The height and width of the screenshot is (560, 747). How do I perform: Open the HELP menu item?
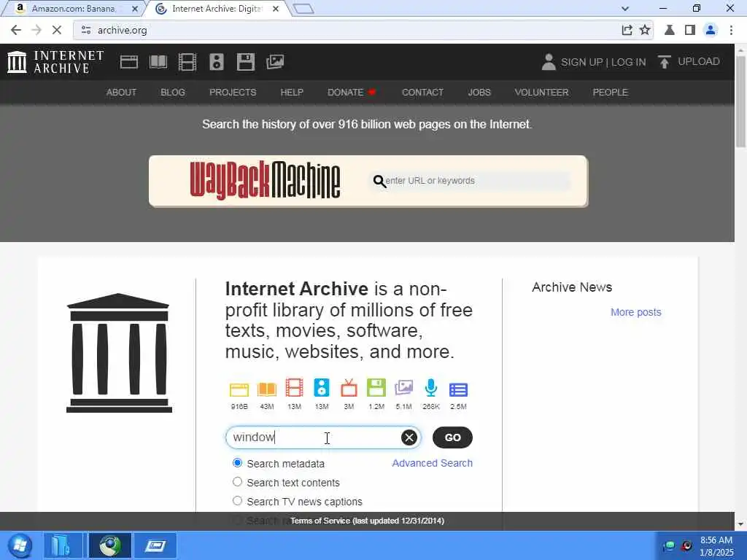click(x=292, y=93)
